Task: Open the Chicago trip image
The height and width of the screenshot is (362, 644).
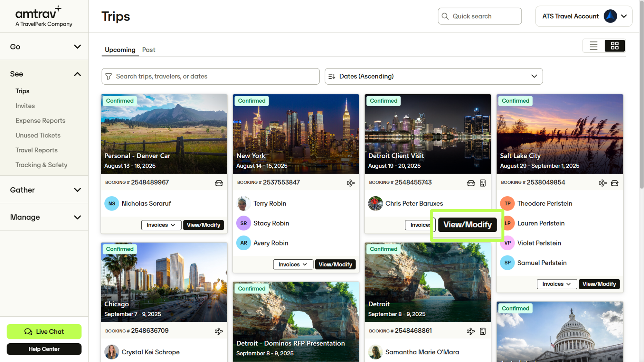Action: [x=164, y=282]
